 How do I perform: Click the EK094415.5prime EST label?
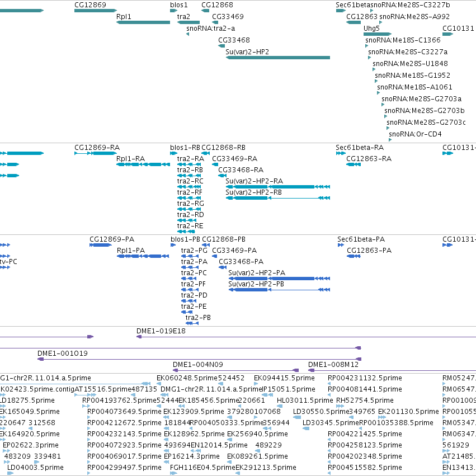(x=284, y=378)
